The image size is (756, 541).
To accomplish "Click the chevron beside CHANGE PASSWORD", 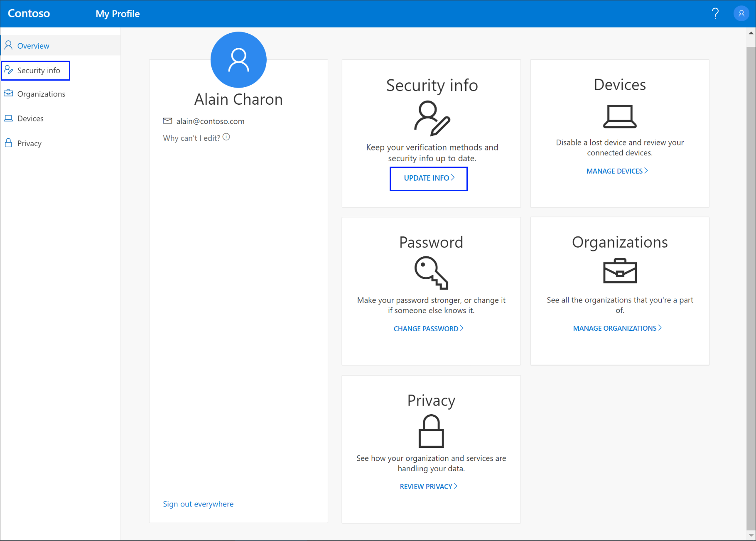I will (x=462, y=328).
